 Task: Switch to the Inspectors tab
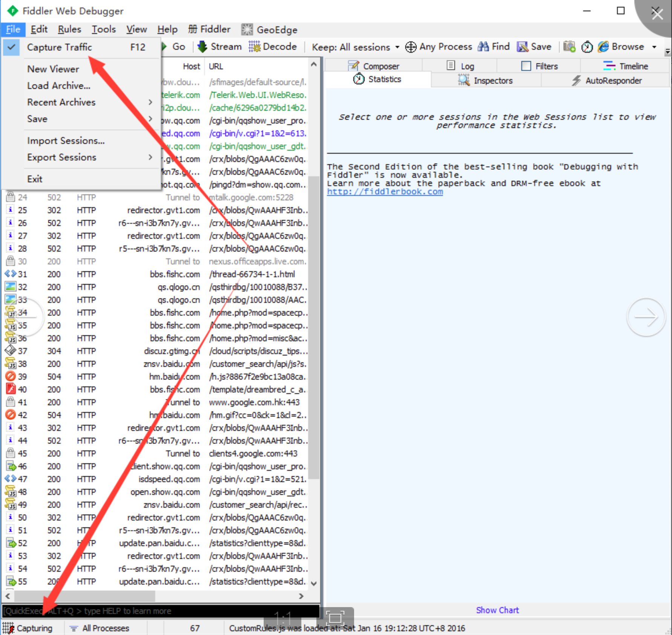point(486,80)
